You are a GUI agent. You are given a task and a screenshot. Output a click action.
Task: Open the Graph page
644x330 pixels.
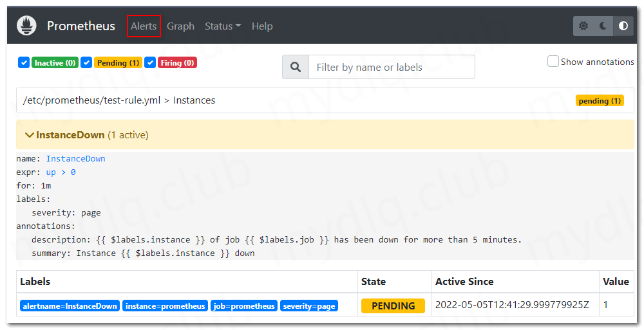[180, 26]
